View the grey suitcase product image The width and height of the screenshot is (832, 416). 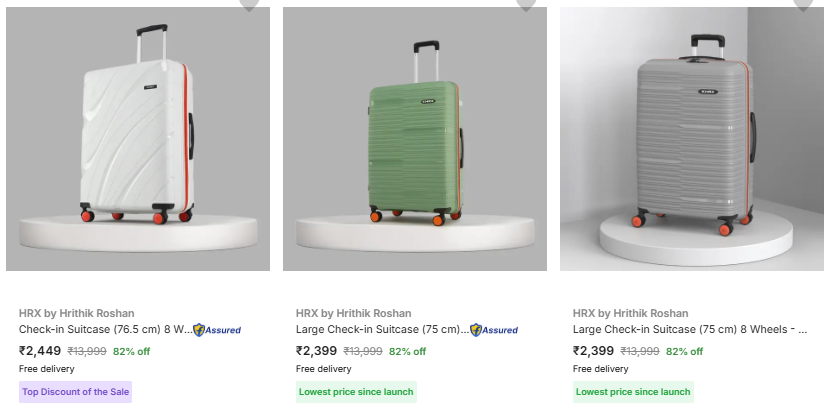pos(692,139)
